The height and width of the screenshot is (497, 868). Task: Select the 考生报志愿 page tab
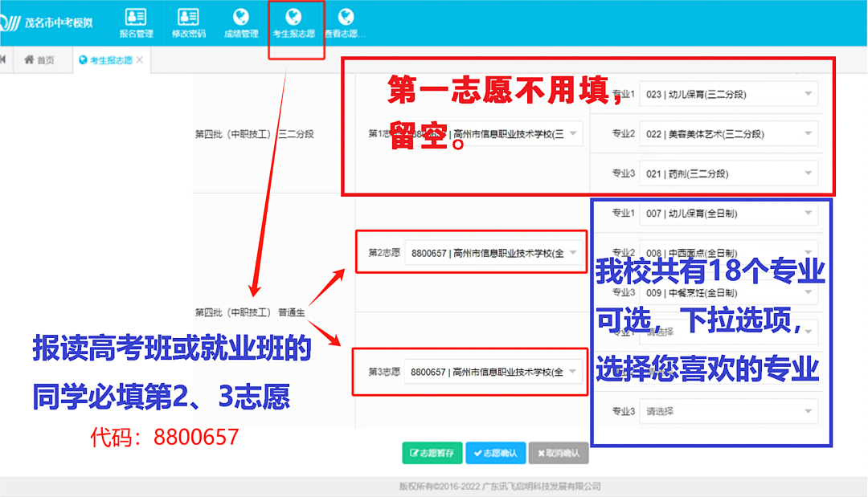[x=105, y=60]
